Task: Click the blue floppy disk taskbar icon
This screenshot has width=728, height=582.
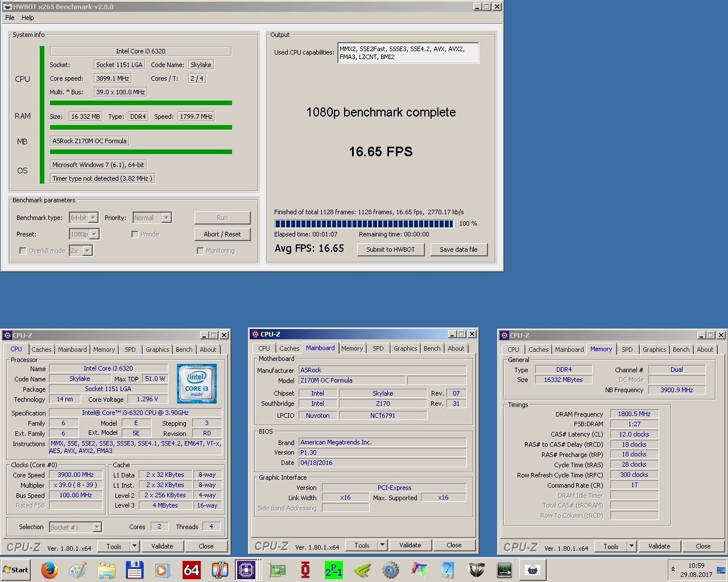Action: pyautogui.click(x=134, y=569)
